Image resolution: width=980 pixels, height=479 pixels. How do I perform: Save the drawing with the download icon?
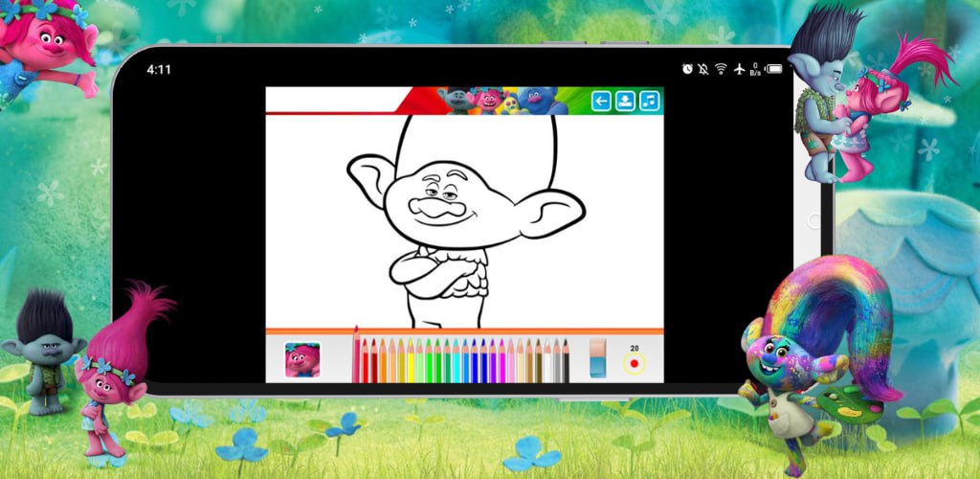tap(625, 101)
